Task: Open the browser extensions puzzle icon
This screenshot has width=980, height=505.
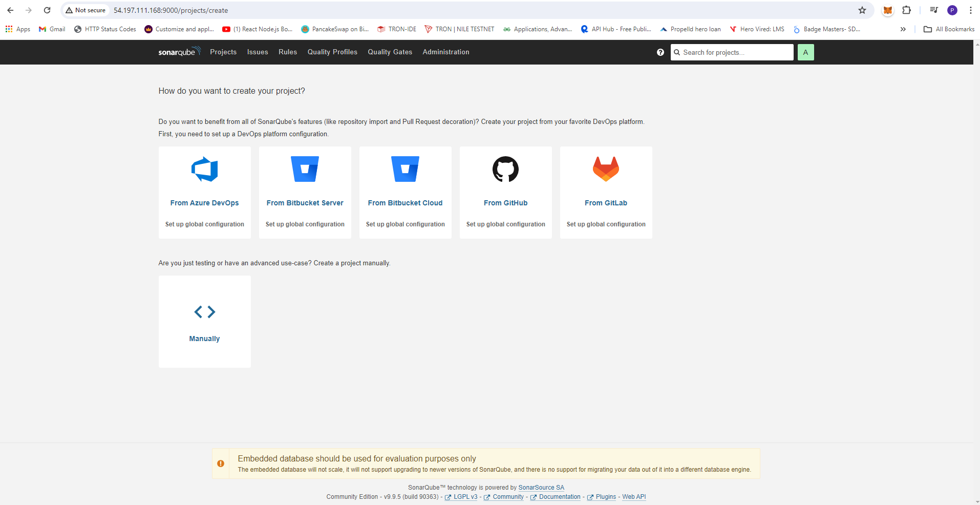Action: click(x=906, y=10)
